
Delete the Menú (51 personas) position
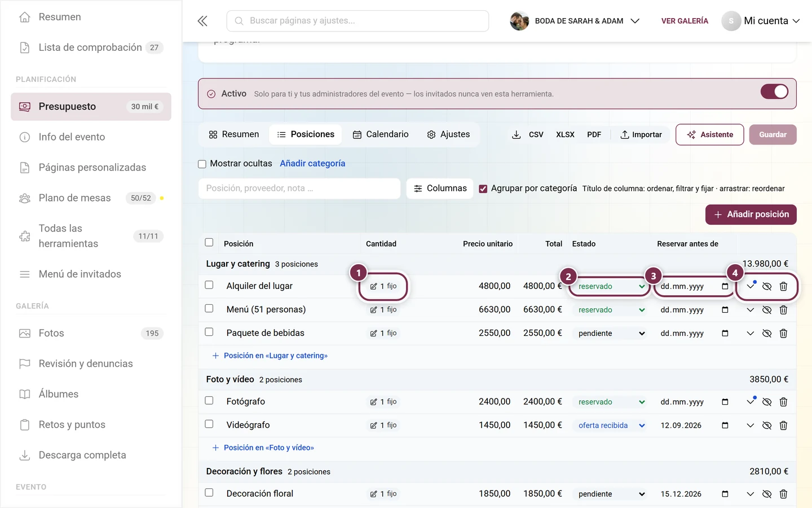[783, 310]
